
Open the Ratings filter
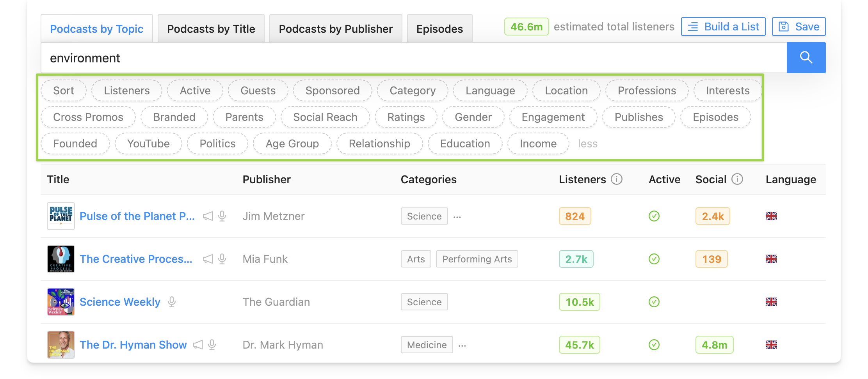[406, 117]
